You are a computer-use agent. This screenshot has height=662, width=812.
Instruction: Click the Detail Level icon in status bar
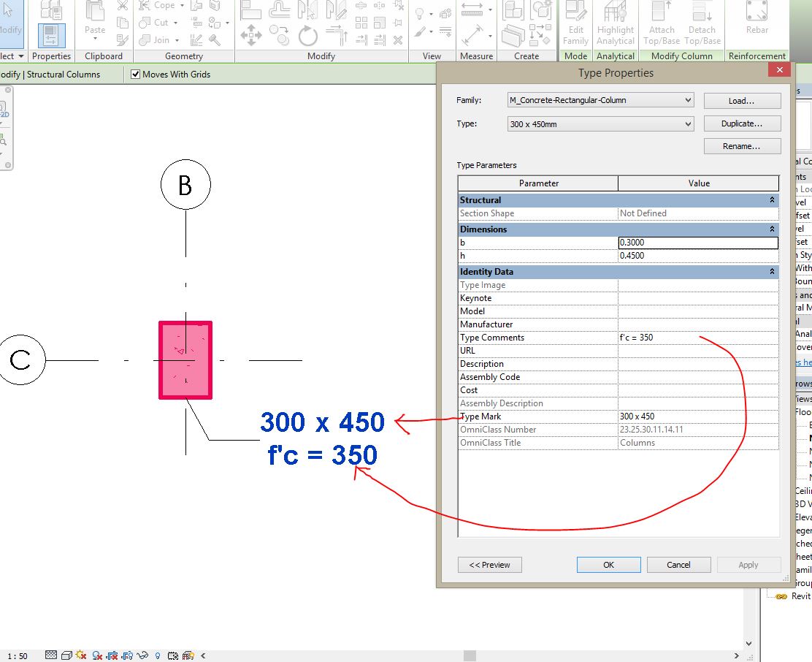click(x=51, y=655)
